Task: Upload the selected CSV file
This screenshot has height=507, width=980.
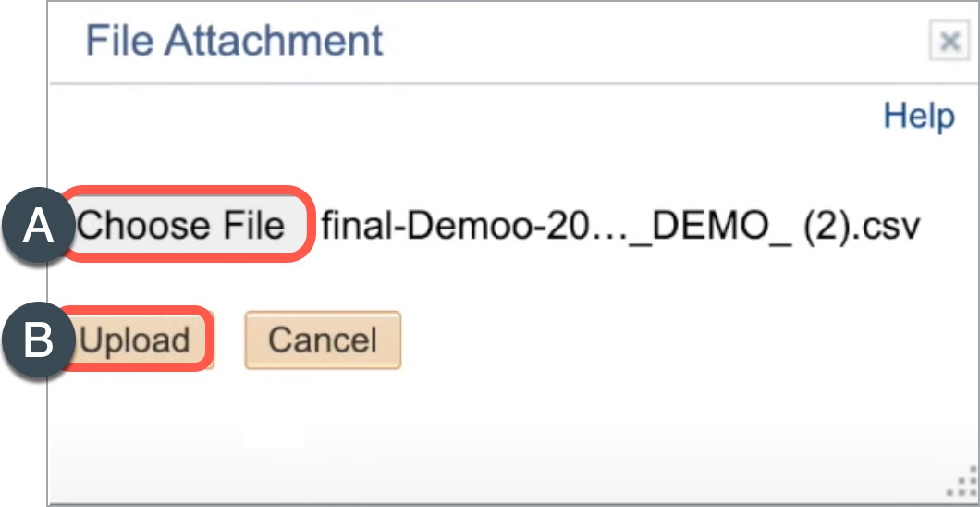Action: pyautogui.click(x=135, y=340)
